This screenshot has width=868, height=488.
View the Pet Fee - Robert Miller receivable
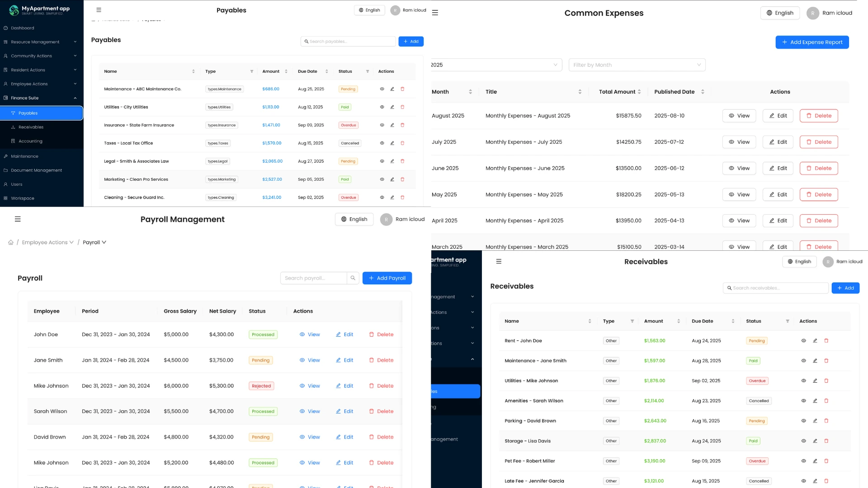803,461
